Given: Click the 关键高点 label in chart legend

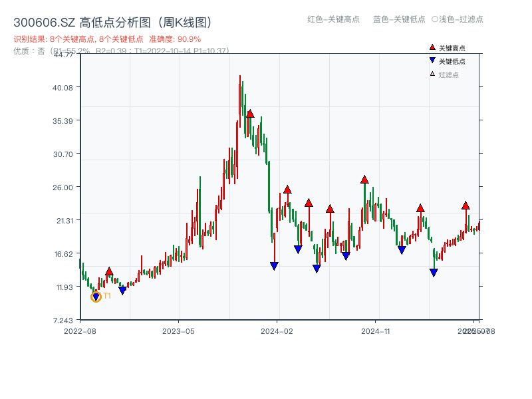Looking at the screenshot, I should [452, 48].
